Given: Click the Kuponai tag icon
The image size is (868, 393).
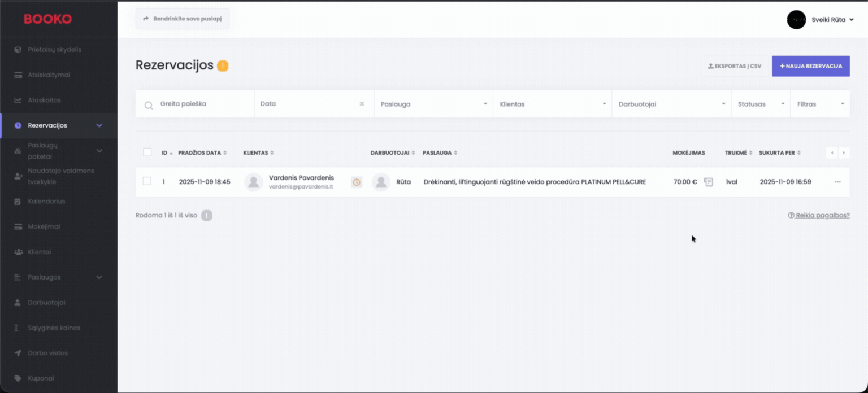Looking at the screenshot, I should [18, 378].
